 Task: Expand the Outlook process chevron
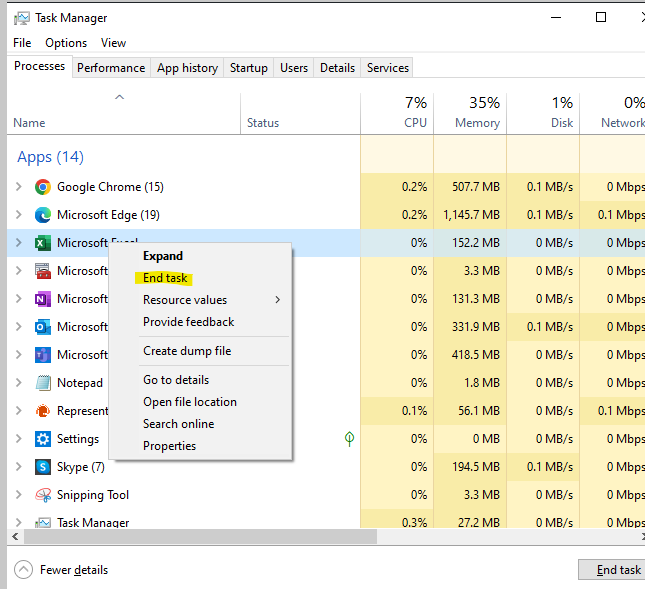(x=19, y=327)
